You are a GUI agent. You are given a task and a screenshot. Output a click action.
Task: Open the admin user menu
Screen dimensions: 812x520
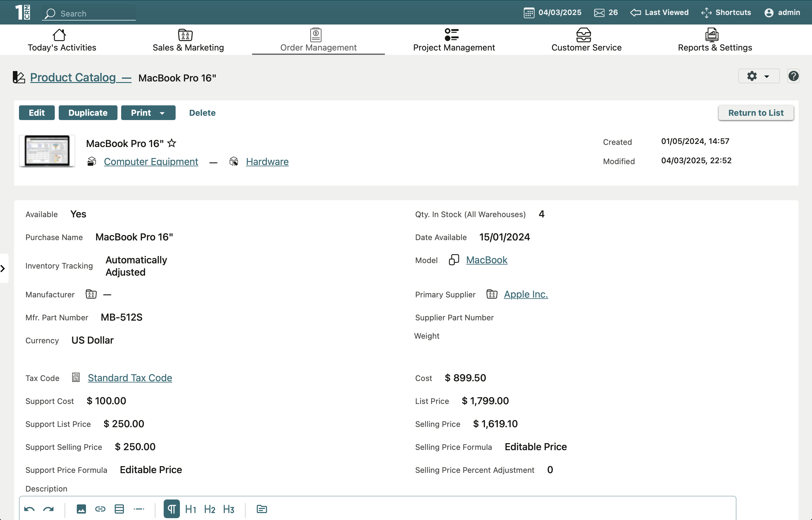(x=782, y=13)
